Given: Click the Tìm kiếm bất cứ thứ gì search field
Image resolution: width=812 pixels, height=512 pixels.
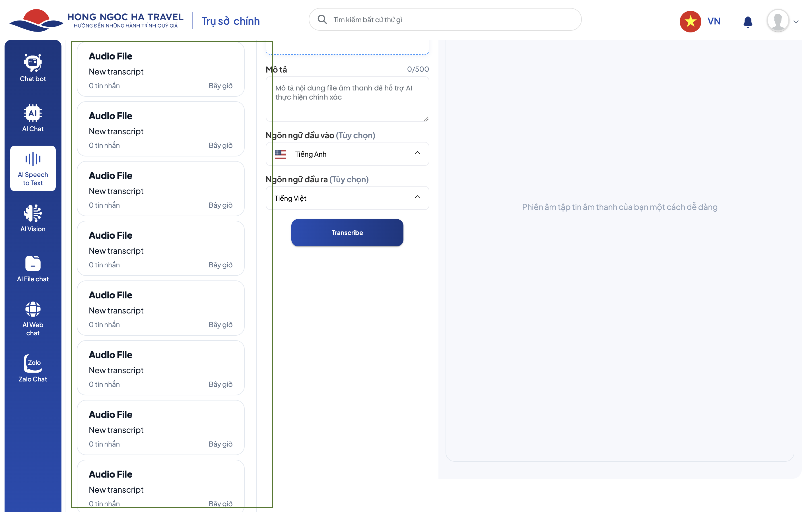Looking at the screenshot, I should 452,20.
